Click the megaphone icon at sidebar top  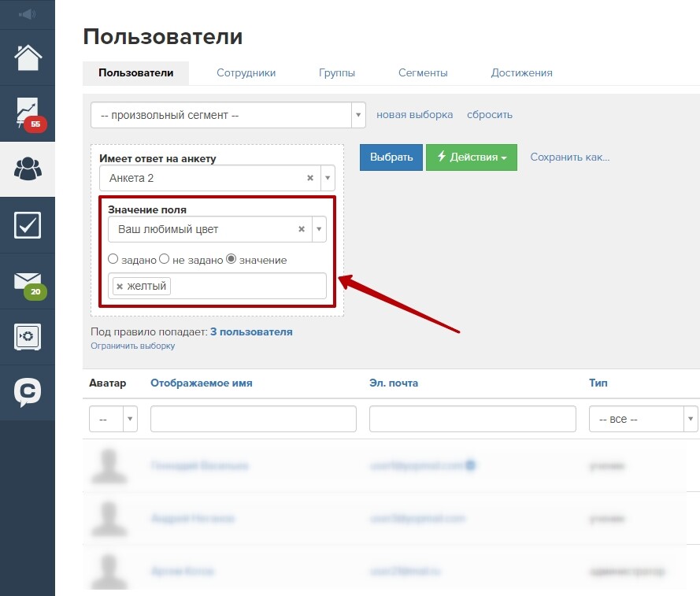(x=28, y=14)
